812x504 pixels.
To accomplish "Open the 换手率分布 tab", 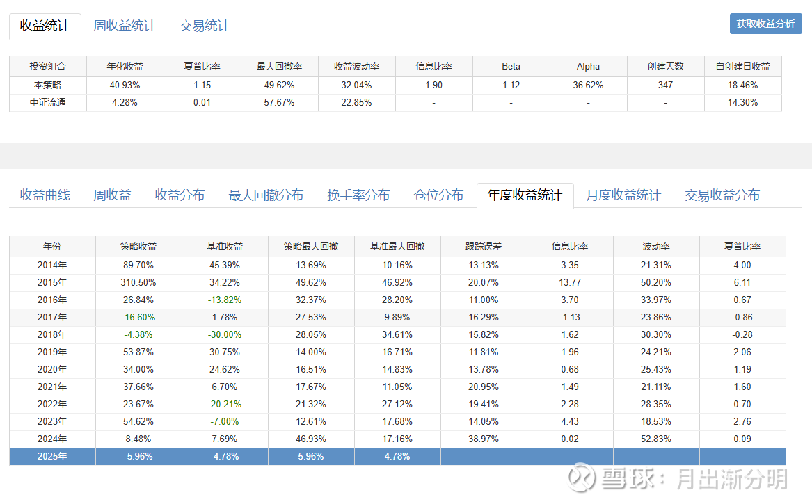I will tap(358, 195).
